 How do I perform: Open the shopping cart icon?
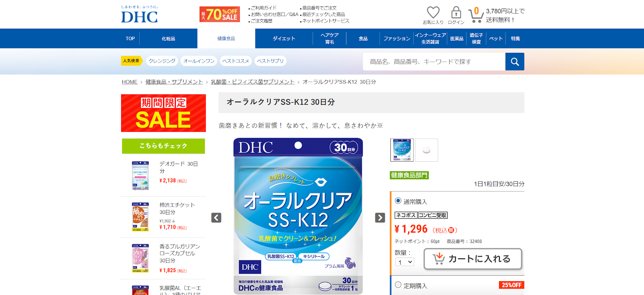coord(476,15)
